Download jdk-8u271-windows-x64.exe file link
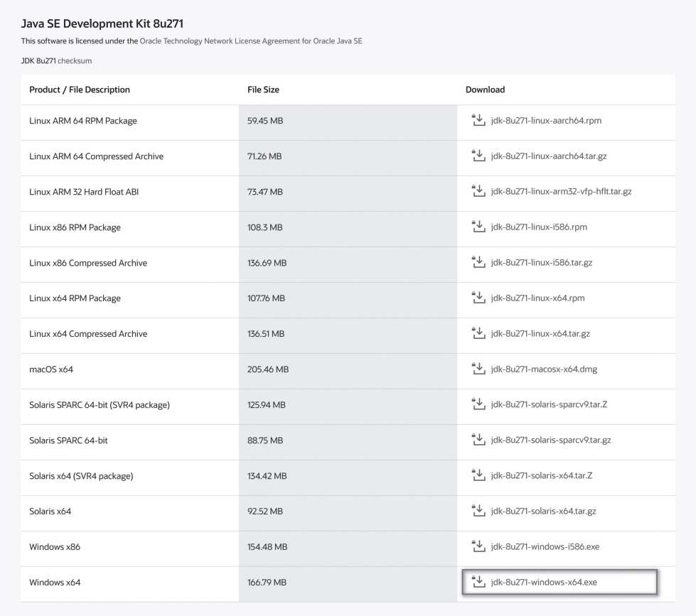The width and height of the screenshot is (696, 616). [x=544, y=583]
